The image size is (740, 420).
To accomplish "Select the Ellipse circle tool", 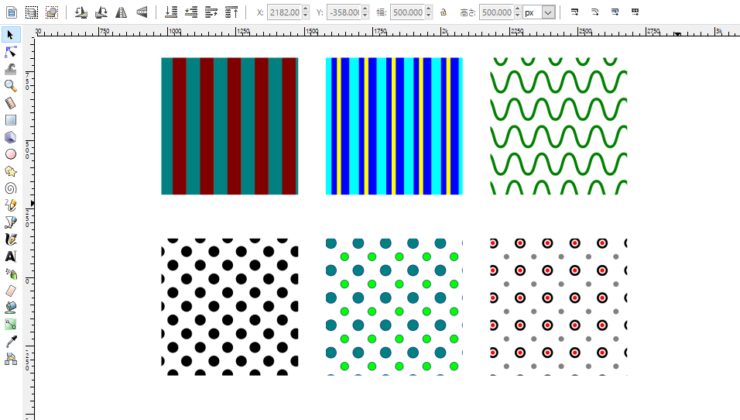I will [11, 154].
